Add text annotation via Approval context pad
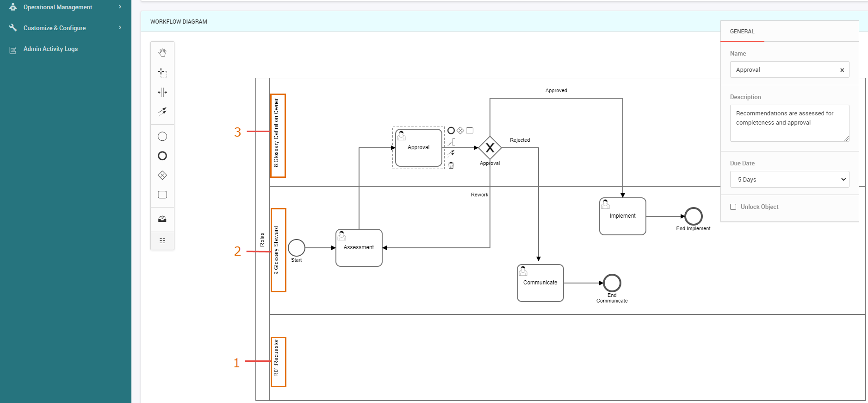 (451, 142)
